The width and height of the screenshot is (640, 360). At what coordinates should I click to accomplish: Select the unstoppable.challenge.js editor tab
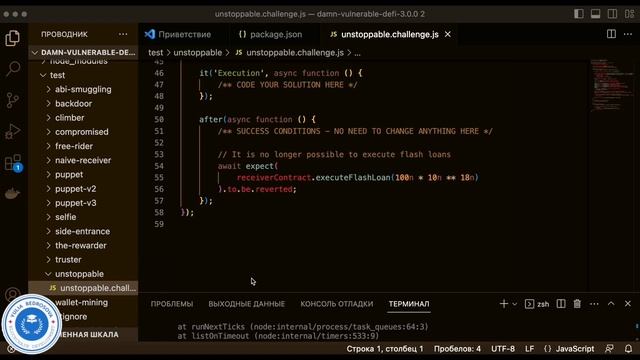[x=390, y=34]
